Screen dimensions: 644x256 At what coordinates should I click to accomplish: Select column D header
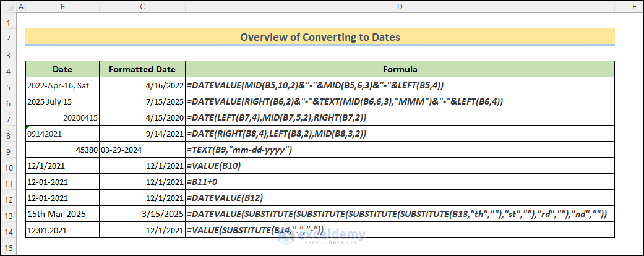400,7
